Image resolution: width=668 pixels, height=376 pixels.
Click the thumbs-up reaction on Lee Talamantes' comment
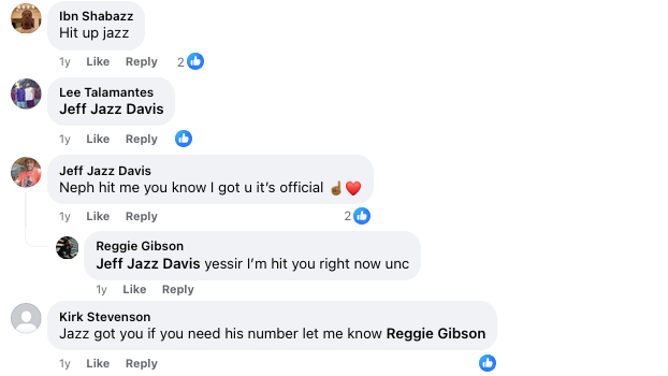[x=184, y=139]
